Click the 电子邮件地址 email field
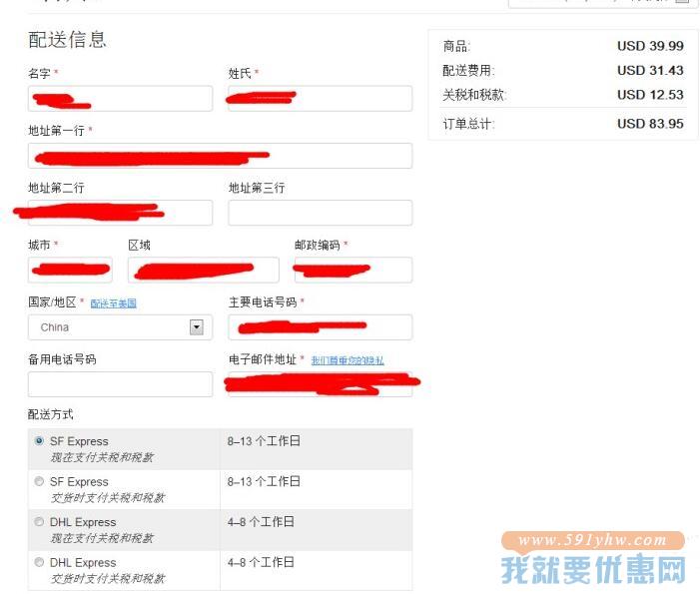The width and height of the screenshot is (700, 594). [x=321, y=384]
